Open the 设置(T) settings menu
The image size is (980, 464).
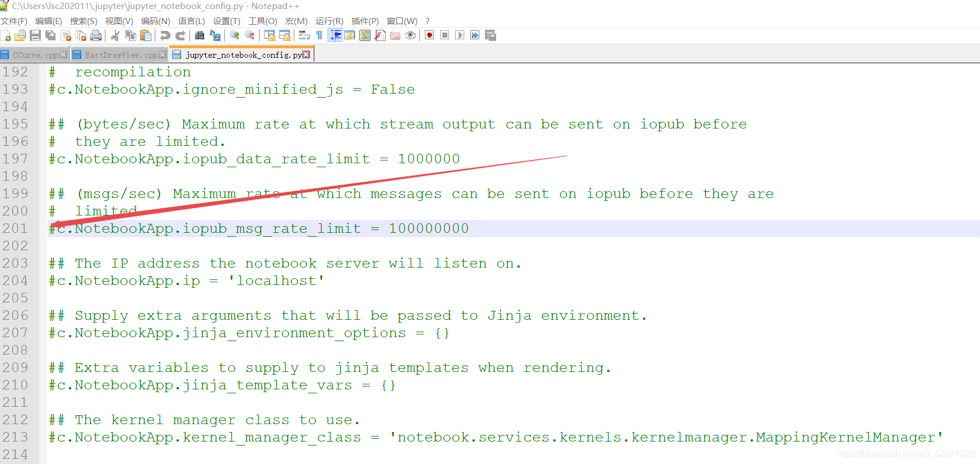click(x=226, y=21)
